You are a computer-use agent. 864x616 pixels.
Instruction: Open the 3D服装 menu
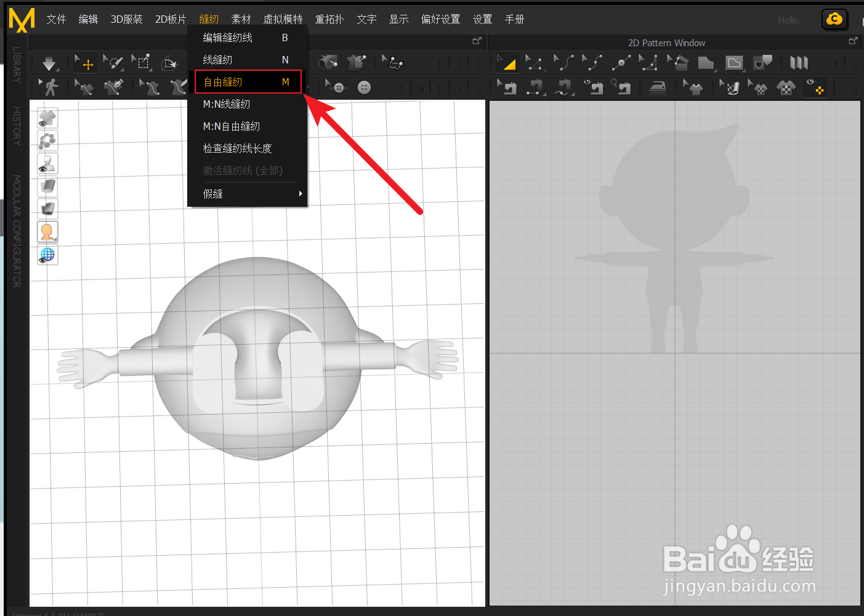click(127, 19)
